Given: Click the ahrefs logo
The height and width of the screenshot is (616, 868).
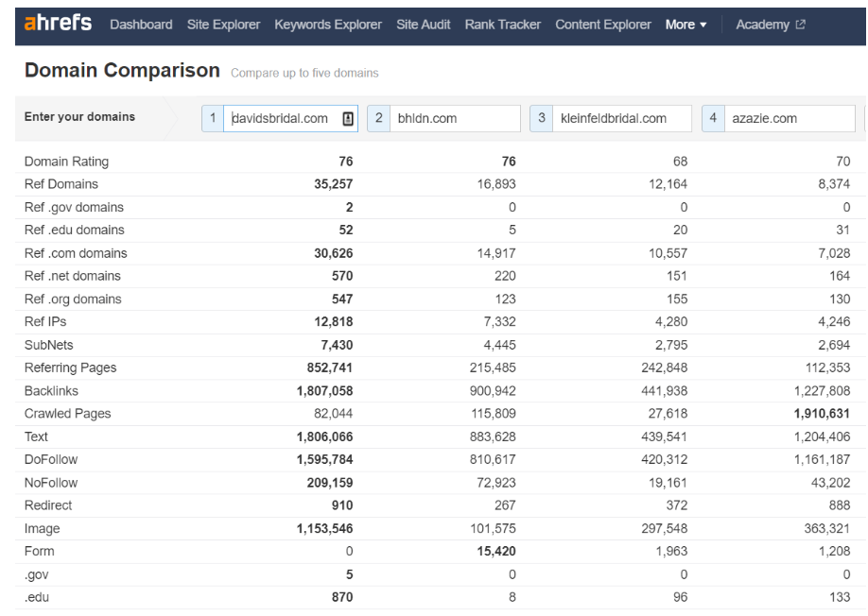Looking at the screenshot, I should [x=58, y=24].
